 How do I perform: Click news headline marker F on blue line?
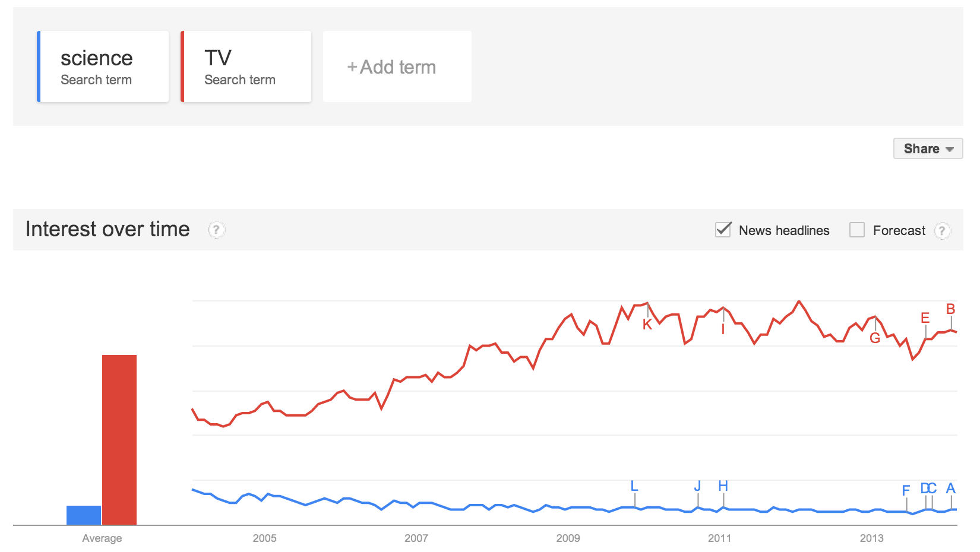[x=906, y=491]
